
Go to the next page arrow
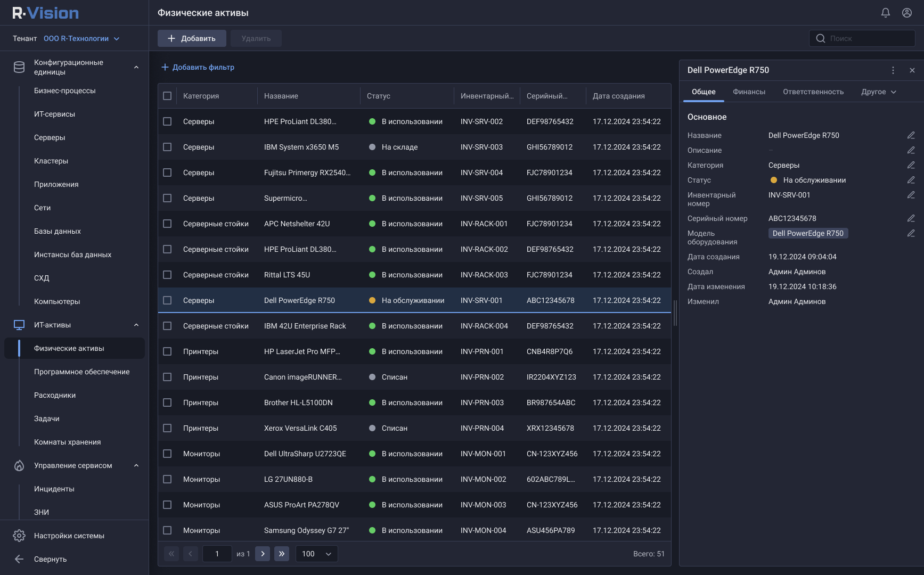click(x=263, y=554)
